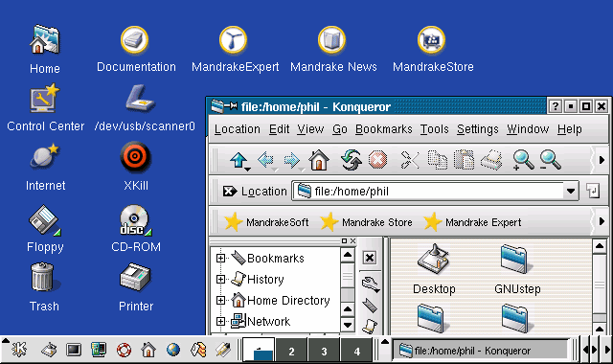Switch to virtual desktop 3 in pager
This screenshot has height=364, width=613.
pyautogui.click(x=324, y=350)
